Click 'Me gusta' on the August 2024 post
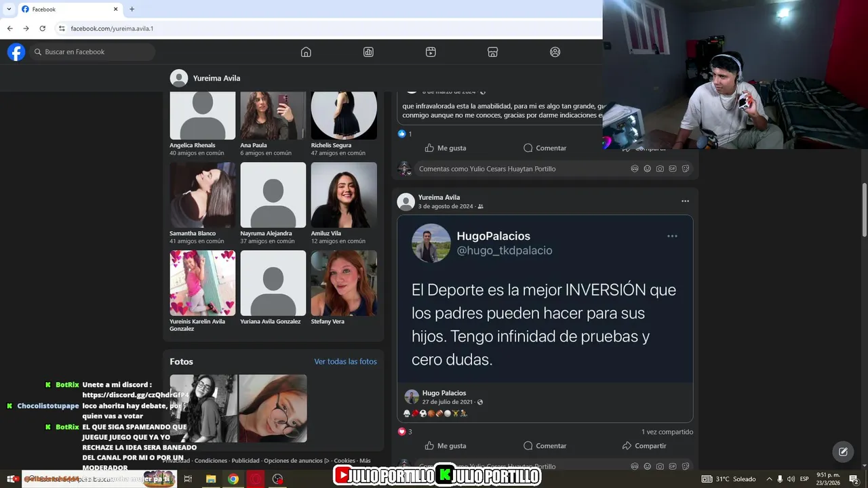The width and height of the screenshot is (868, 488). point(446,446)
